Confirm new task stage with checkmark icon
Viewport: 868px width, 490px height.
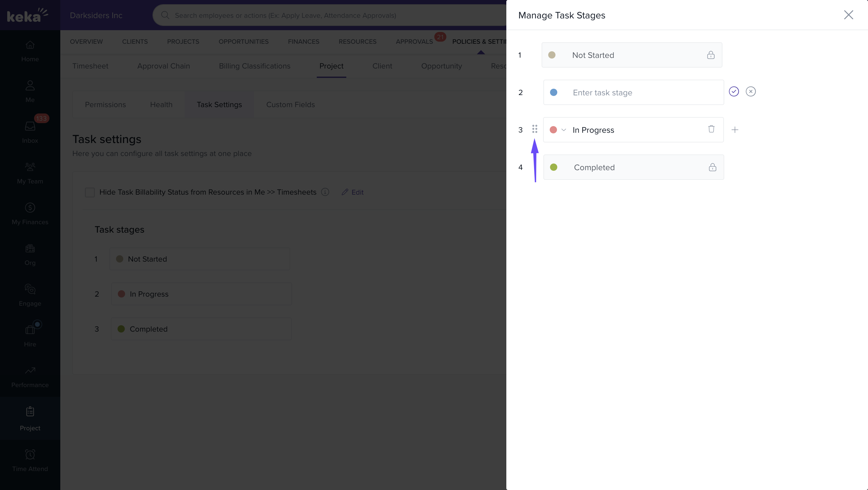(x=734, y=91)
